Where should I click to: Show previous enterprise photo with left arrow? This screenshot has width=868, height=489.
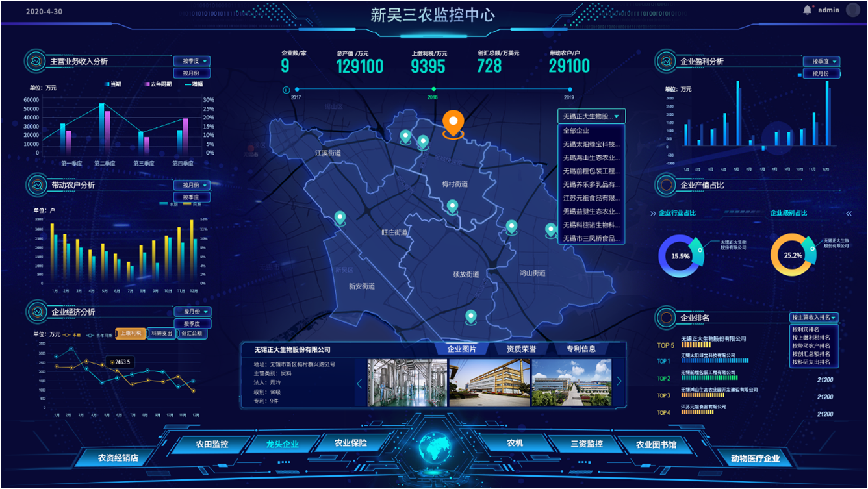359,383
